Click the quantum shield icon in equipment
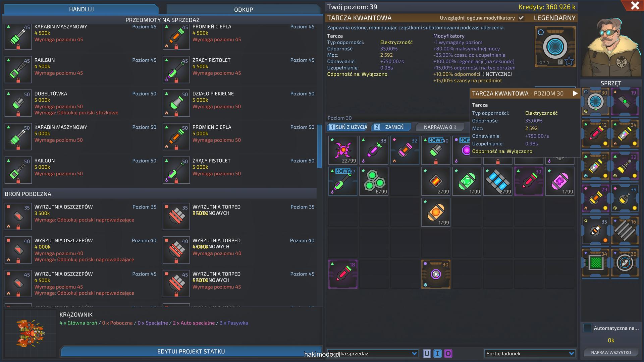 [x=595, y=102]
